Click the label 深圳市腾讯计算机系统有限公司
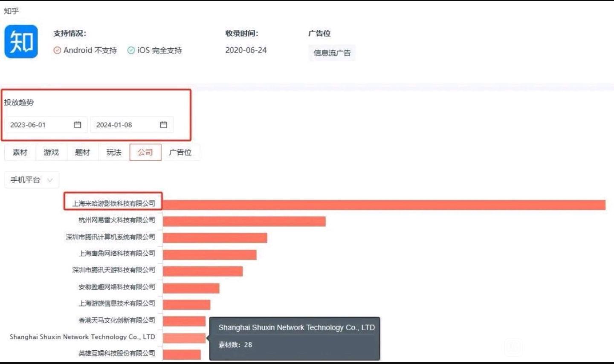614x364 pixels. [x=110, y=237]
